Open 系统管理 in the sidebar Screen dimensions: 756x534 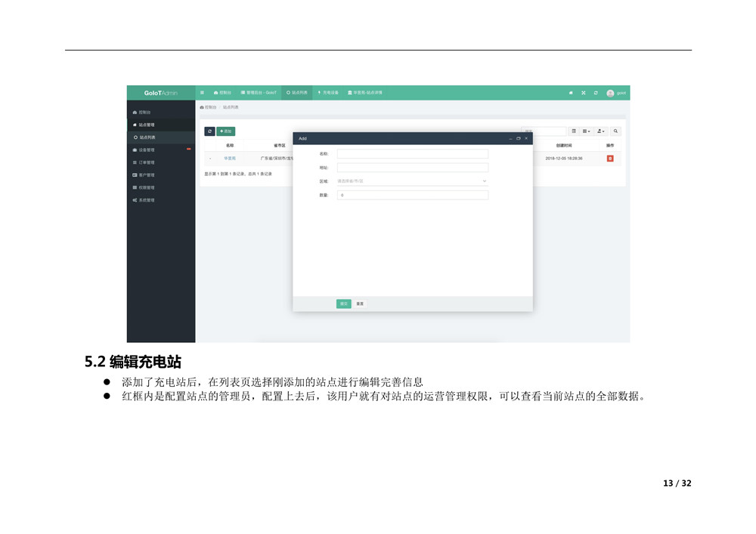pyautogui.click(x=146, y=200)
